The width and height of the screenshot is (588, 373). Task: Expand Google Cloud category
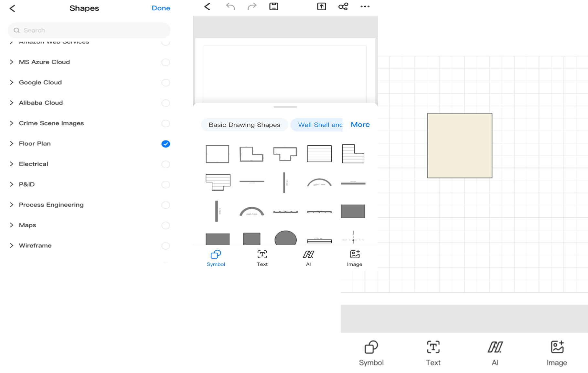click(12, 82)
